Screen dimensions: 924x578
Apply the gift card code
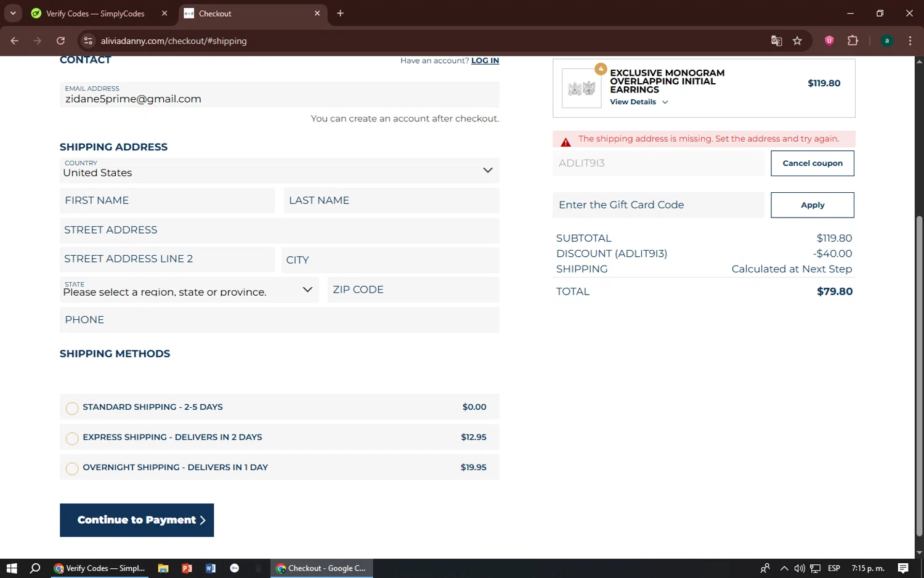pos(812,205)
